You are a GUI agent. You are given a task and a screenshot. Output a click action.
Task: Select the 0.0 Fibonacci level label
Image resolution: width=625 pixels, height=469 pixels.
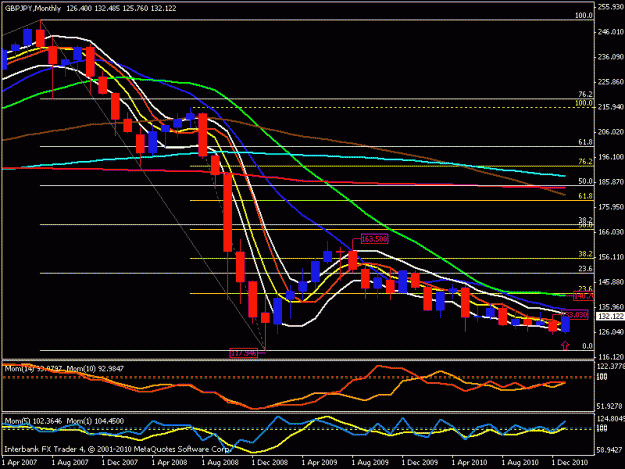[x=588, y=346]
